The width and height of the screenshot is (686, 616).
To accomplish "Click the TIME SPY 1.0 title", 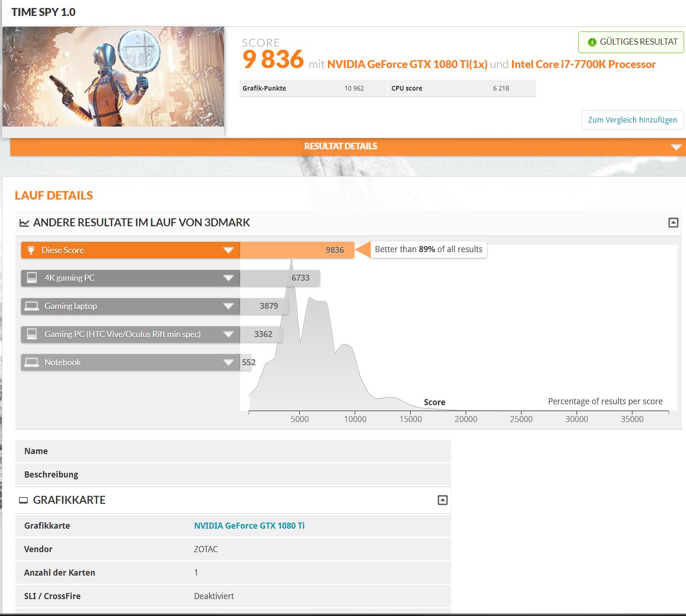I will click(x=43, y=12).
